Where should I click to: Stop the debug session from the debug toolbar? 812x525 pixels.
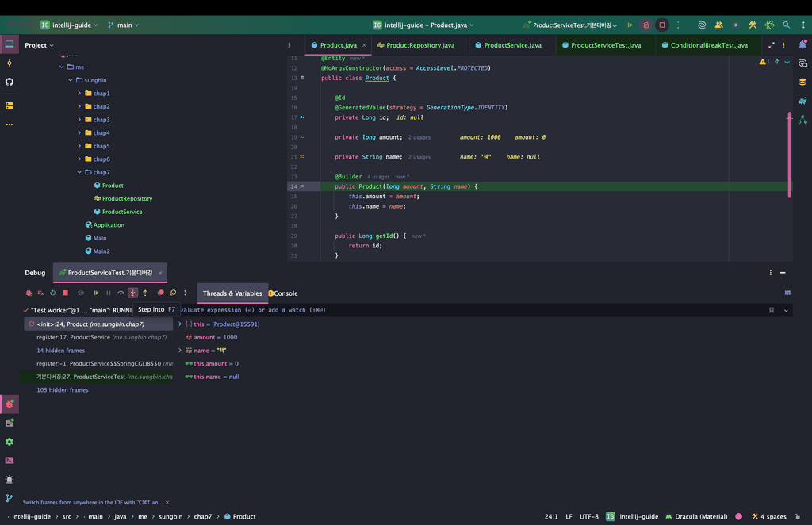click(x=65, y=293)
